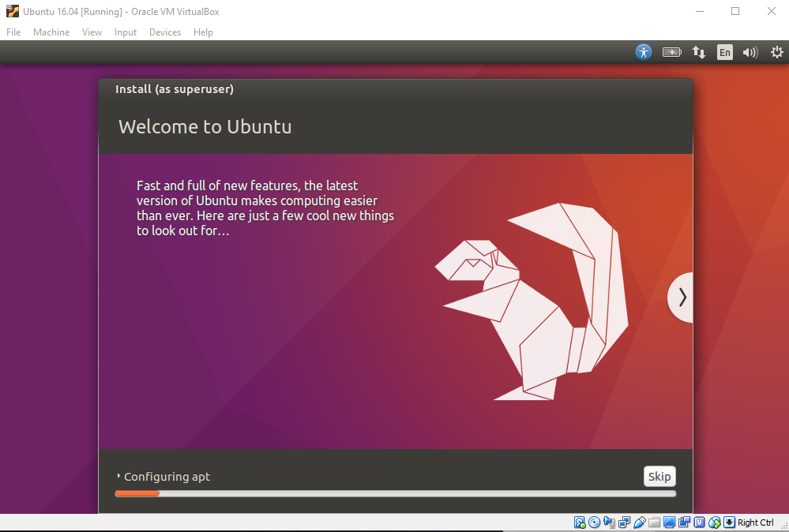The image size is (789, 532).
Task: Expand the Configuring apt details triangle
Action: point(118,476)
